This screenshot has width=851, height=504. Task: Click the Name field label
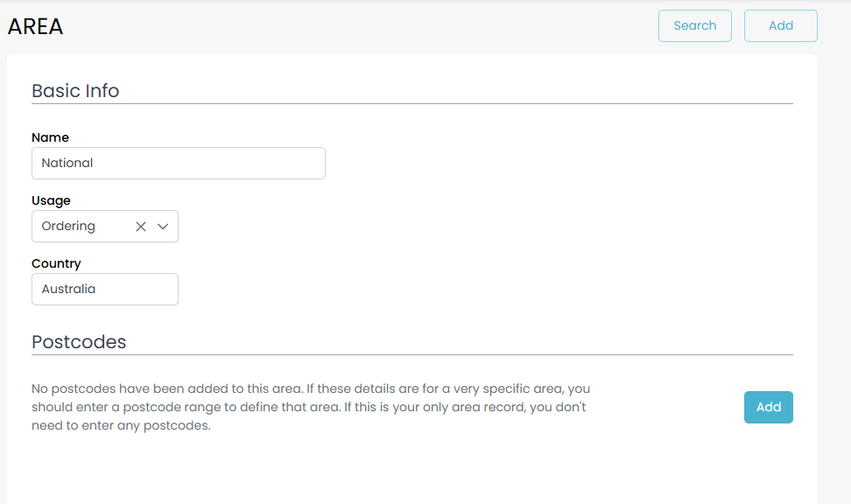[50, 137]
